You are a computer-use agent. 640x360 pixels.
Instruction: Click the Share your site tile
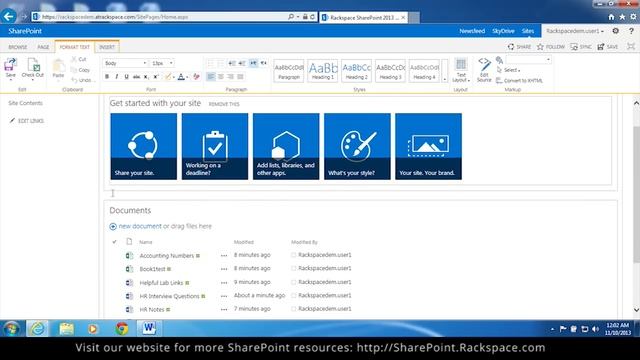tap(144, 147)
